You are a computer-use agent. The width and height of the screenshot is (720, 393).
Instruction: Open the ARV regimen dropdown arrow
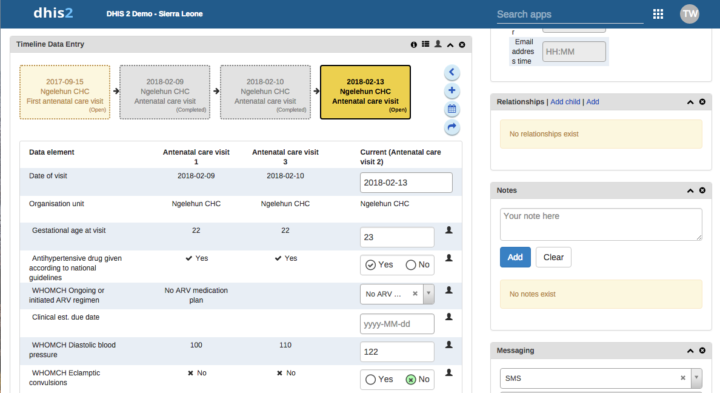point(428,293)
